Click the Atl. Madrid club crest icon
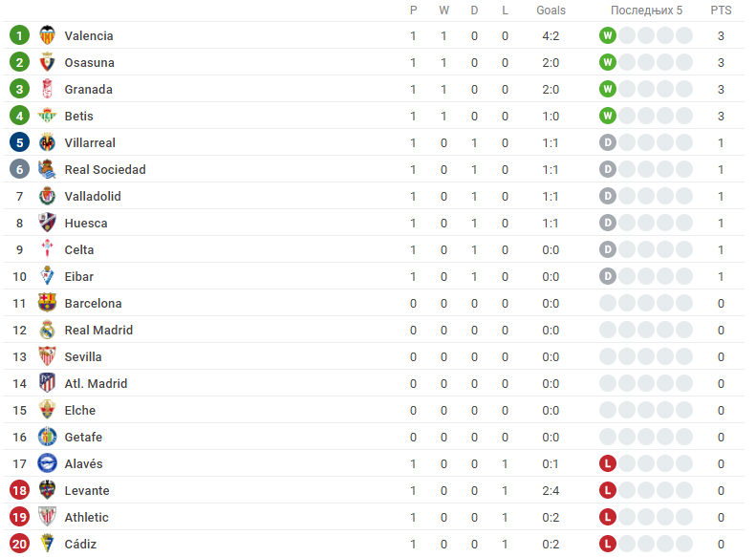Image resolution: width=756 pixels, height=557 pixels. [x=47, y=384]
